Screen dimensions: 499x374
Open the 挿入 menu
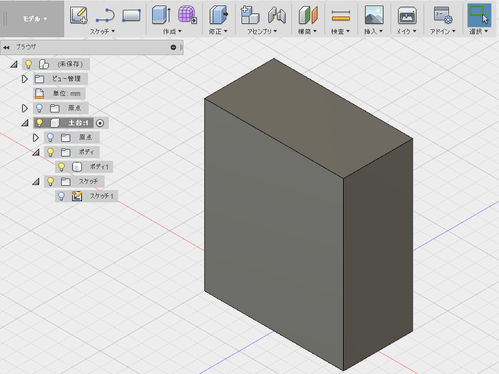(373, 31)
